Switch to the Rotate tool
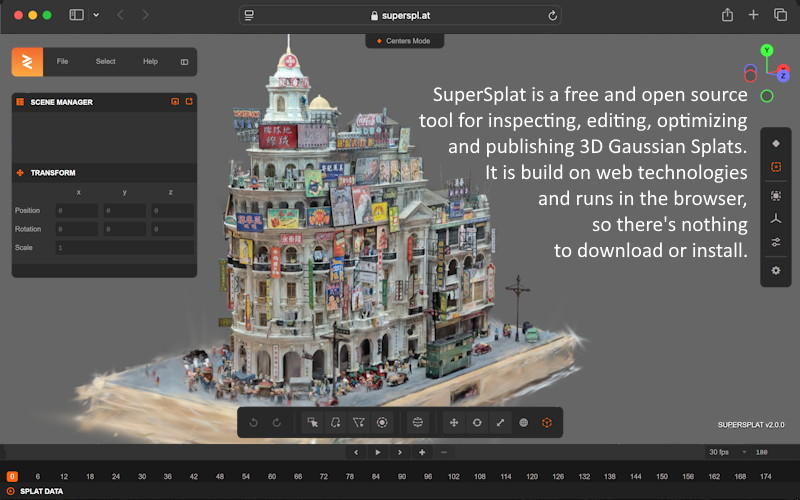 click(477, 423)
